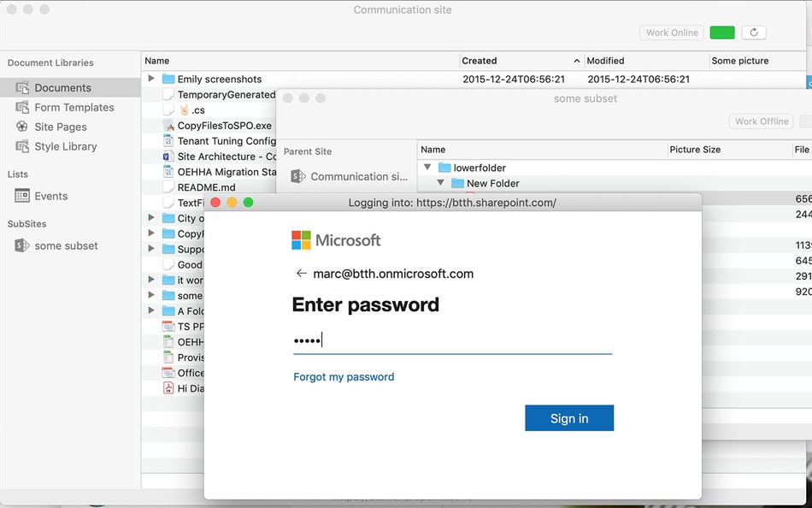
Task: Click Communication site parent site icon
Action: [297, 176]
